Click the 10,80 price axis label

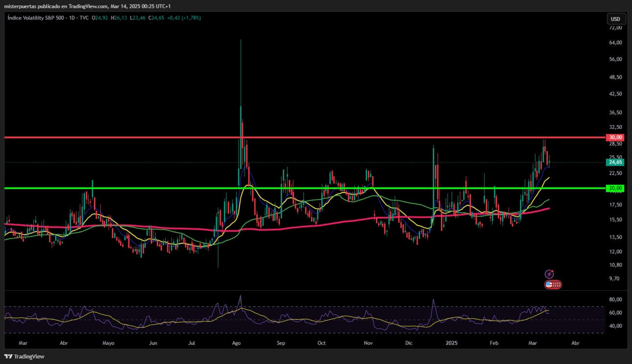pyautogui.click(x=615, y=265)
